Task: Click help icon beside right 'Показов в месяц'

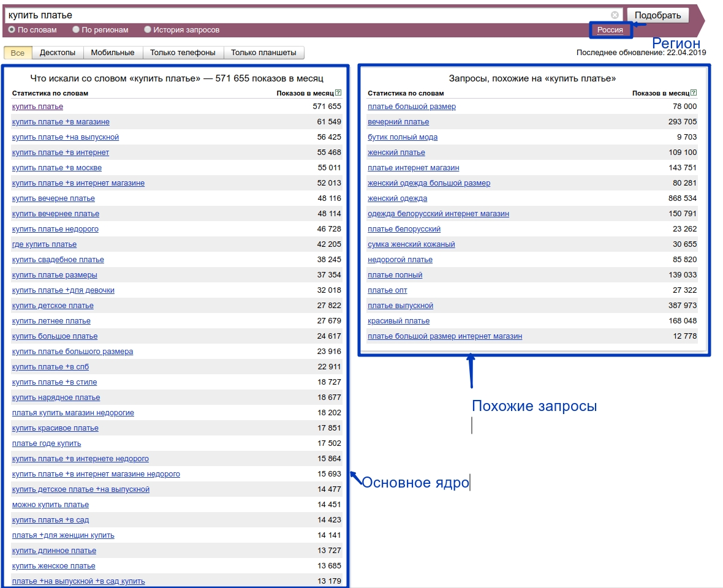Action: point(694,93)
